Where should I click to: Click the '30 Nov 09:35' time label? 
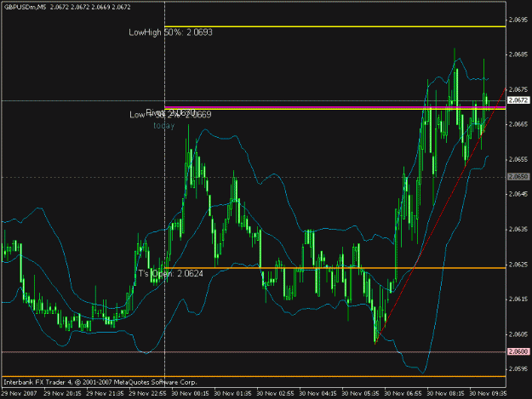pos(489,394)
